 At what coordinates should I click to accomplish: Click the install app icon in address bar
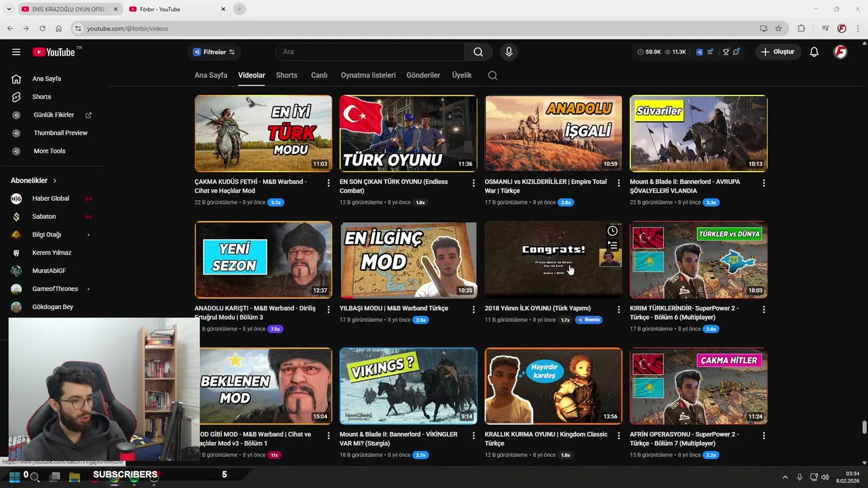764,28
